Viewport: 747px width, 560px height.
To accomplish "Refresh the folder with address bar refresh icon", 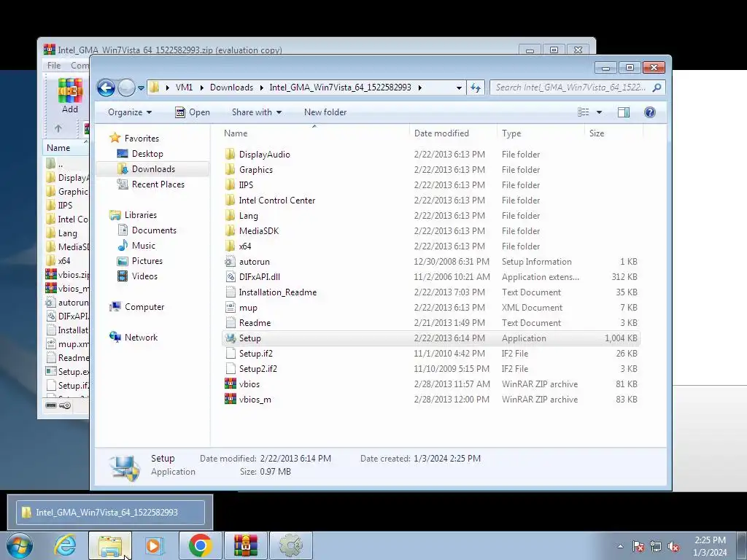I will click(x=476, y=87).
